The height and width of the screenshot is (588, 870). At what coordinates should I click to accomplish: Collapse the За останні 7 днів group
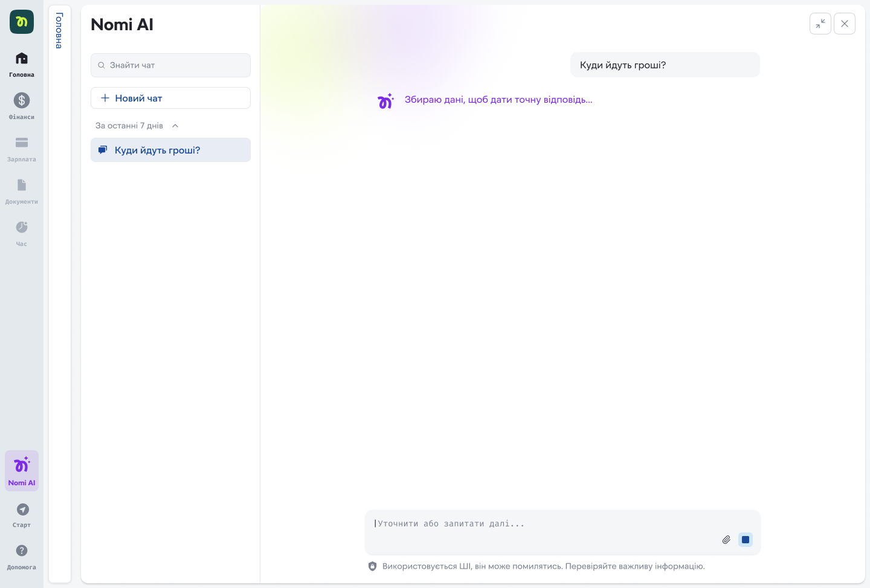point(175,126)
